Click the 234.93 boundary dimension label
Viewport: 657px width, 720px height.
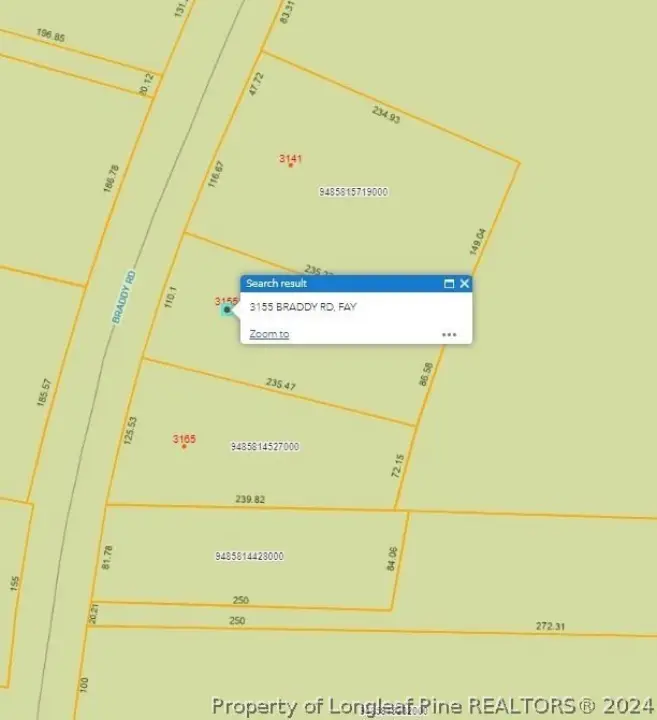tap(386, 114)
